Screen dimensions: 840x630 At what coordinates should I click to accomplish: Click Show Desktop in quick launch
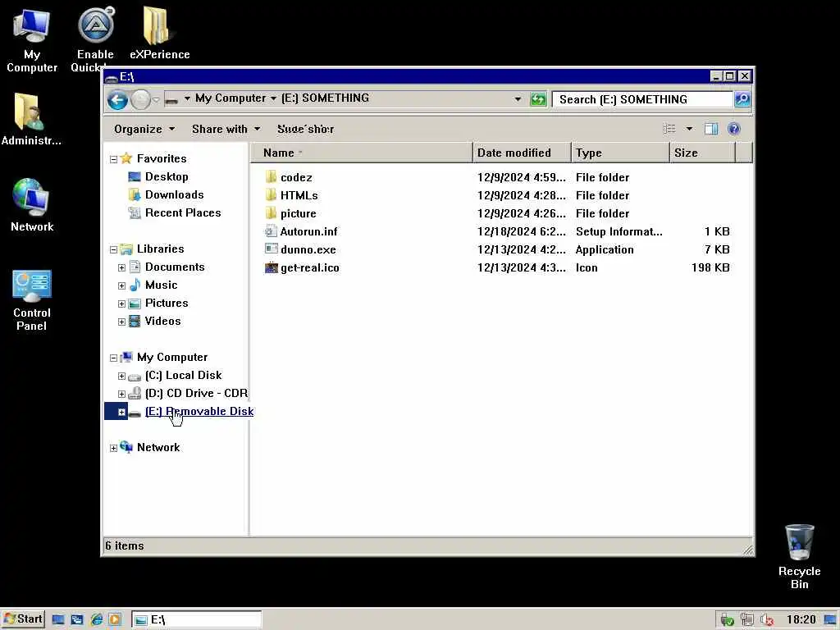58,620
